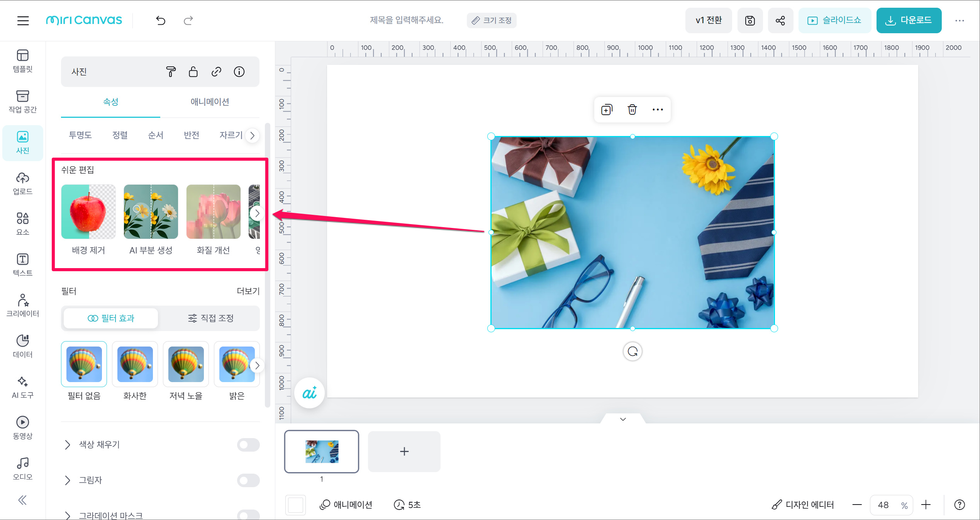The width and height of the screenshot is (980, 520).
Task: Click the save icon in top bar
Action: (750, 20)
